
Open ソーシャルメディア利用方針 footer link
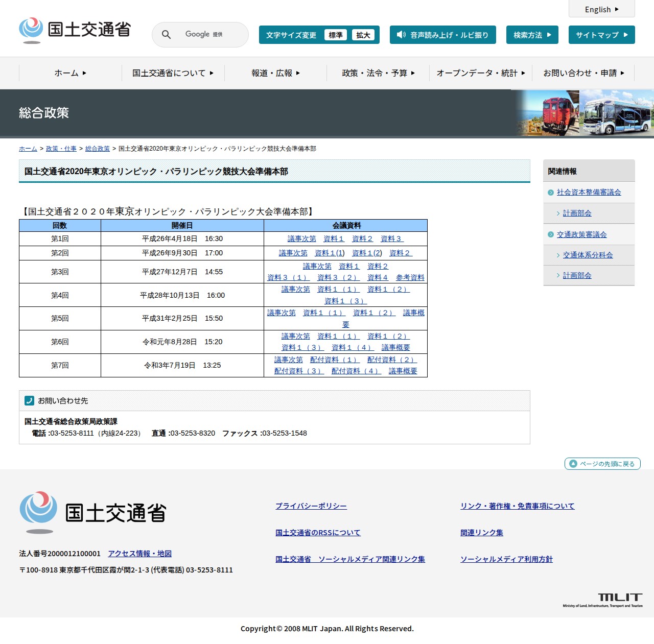click(507, 559)
